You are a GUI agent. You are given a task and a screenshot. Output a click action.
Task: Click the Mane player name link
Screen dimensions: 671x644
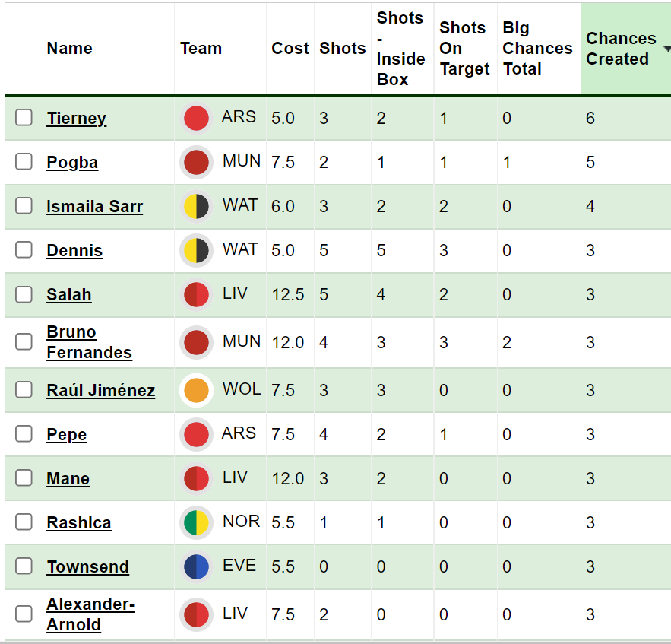[x=68, y=479]
